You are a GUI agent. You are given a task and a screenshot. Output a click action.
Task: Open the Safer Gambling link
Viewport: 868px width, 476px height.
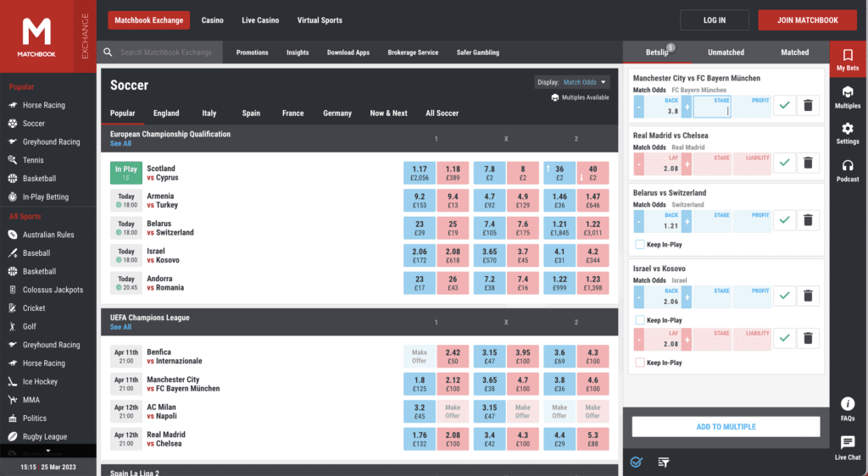[x=478, y=53]
